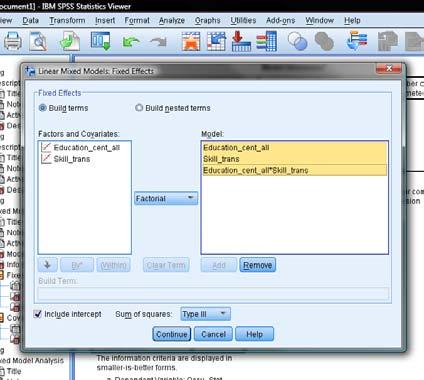Click the Cancel button

pyautogui.click(x=213, y=334)
